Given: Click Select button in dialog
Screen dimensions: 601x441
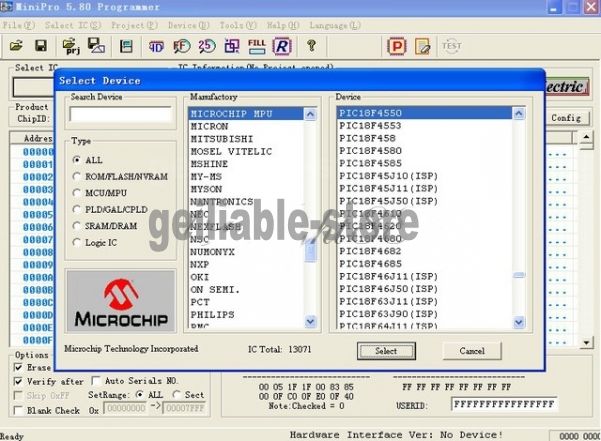Looking at the screenshot, I should tap(386, 351).
